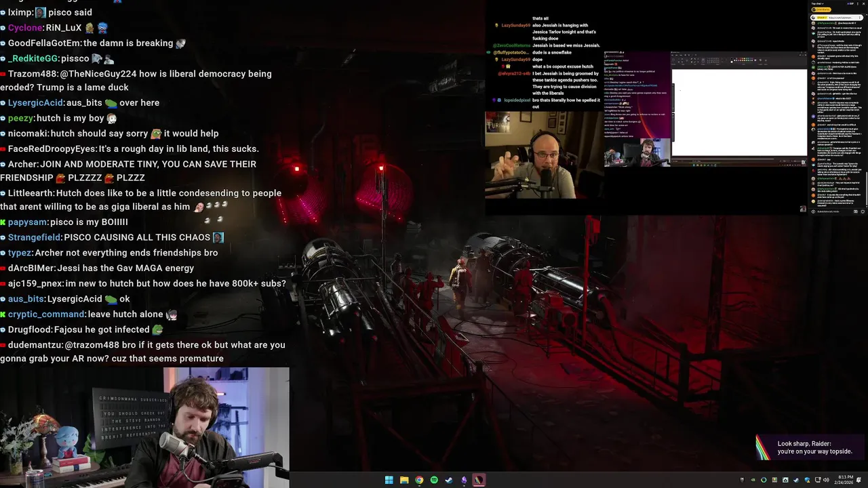Open the Windows Start menu

pos(389,480)
